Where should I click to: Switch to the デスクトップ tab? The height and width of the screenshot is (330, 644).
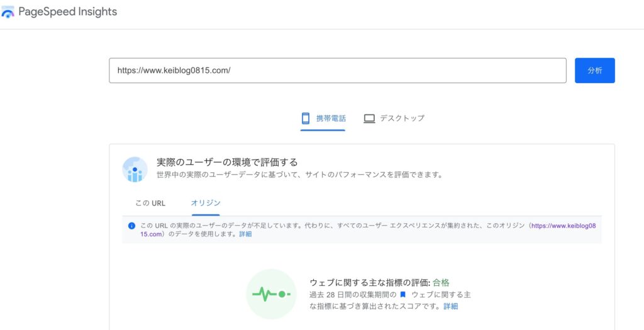pyautogui.click(x=394, y=119)
